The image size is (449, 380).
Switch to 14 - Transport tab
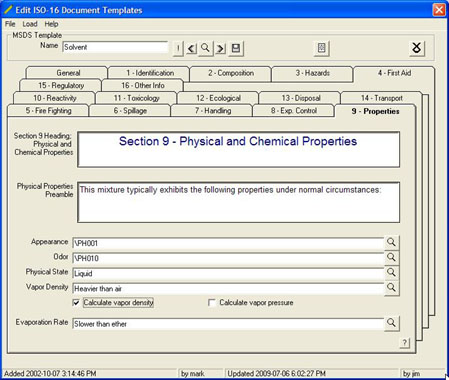coord(382,98)
